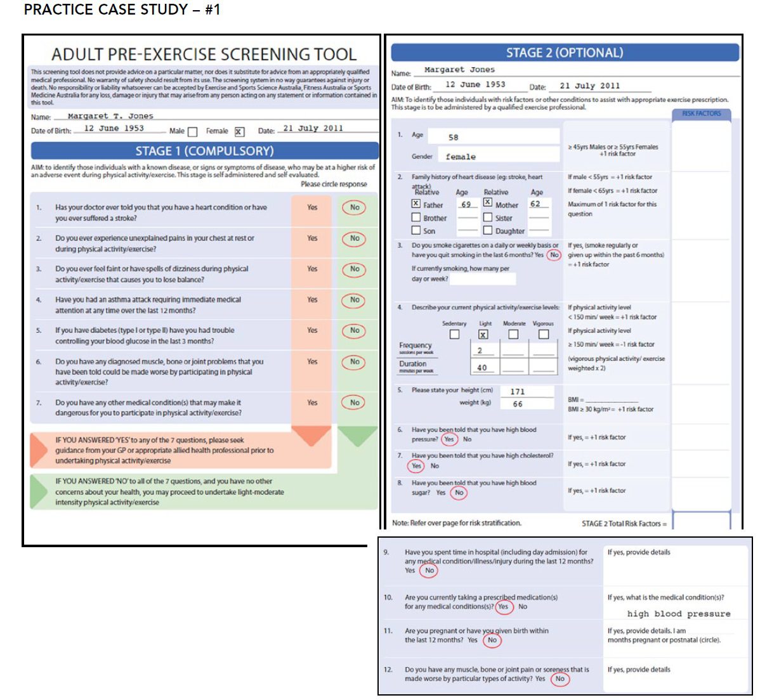Click circled Yes for high cholesterol question
The image size is (760, 700).
pos(416,466)
